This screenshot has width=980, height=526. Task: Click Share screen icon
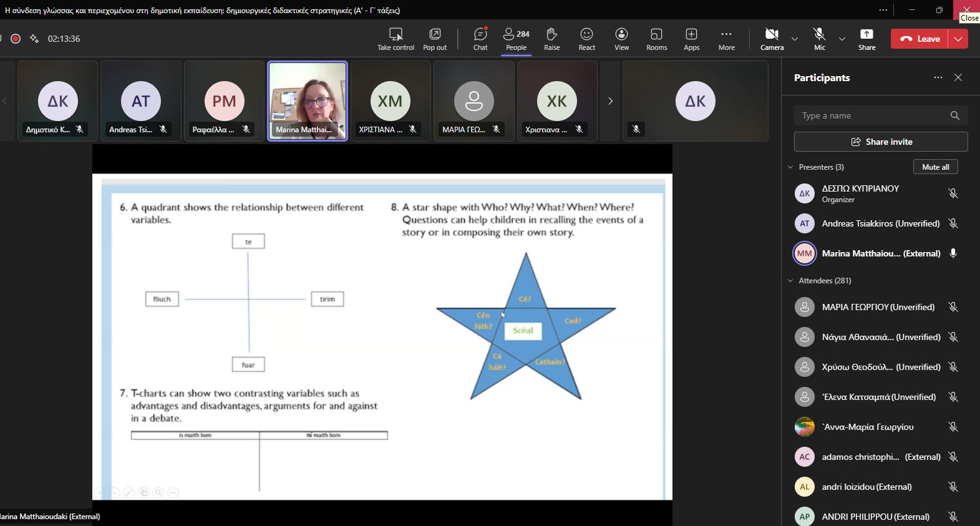pyautogui.click(x=866, y=39)
